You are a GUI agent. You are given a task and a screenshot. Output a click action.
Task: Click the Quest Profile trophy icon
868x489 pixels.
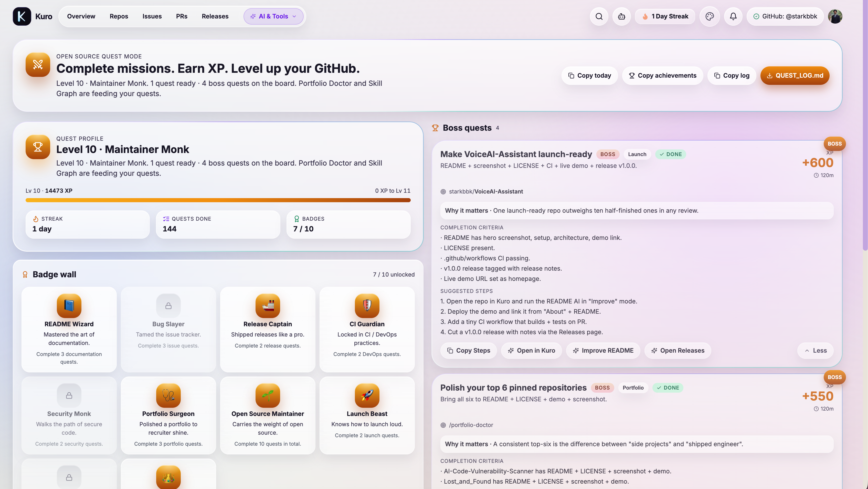(x=38, y=147)
